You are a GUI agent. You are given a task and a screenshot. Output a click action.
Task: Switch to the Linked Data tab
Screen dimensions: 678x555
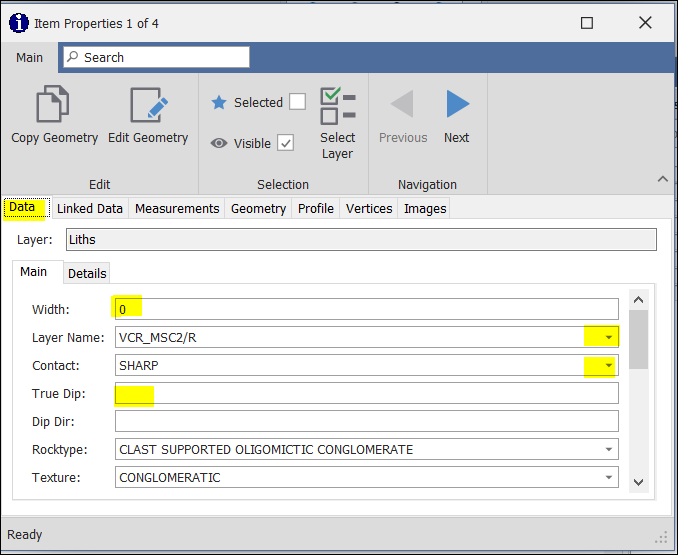click(90, 208)
